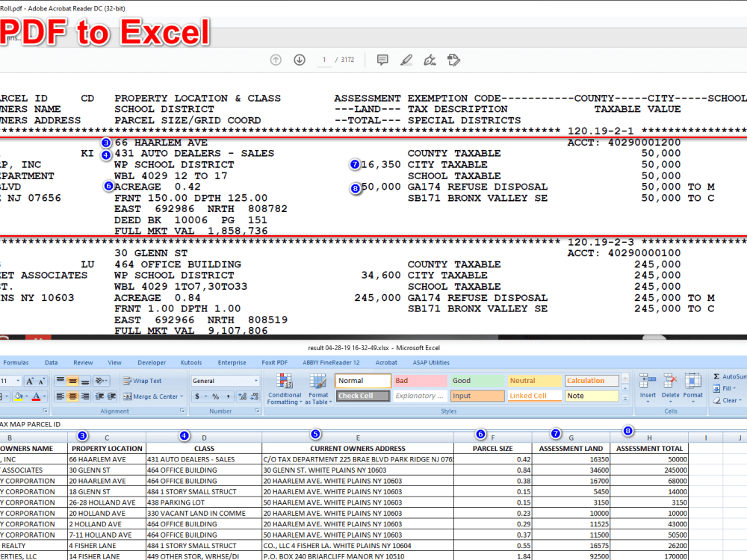Toggle Align Text Right
The width and height of the screenshot is (747, 560).
[x=85, y=396]
